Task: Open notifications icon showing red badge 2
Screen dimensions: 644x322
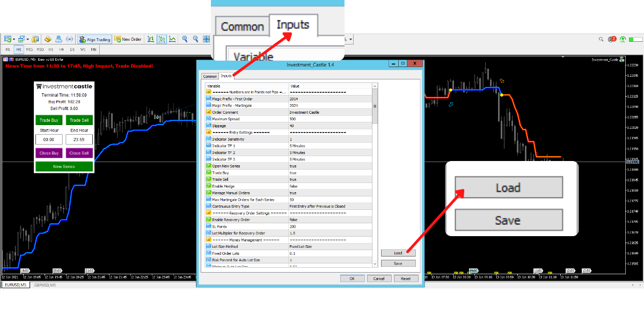Action: (612, 39)
